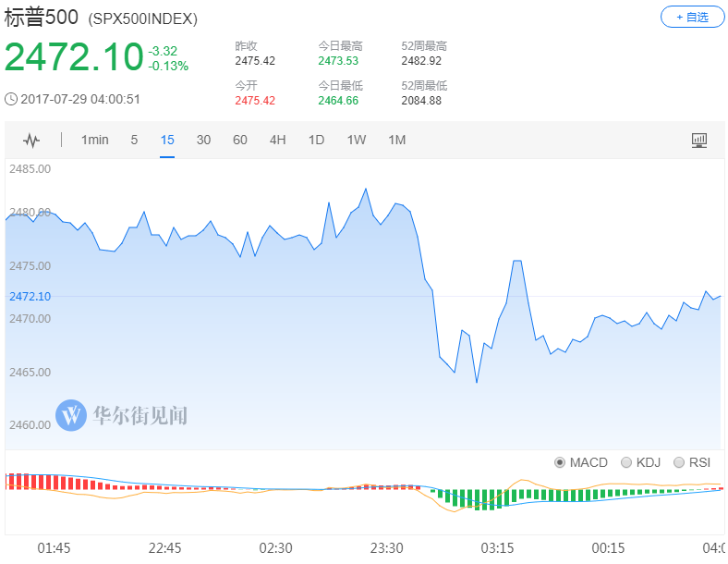Select the KDJ indicator radio button

coord(625,462)
